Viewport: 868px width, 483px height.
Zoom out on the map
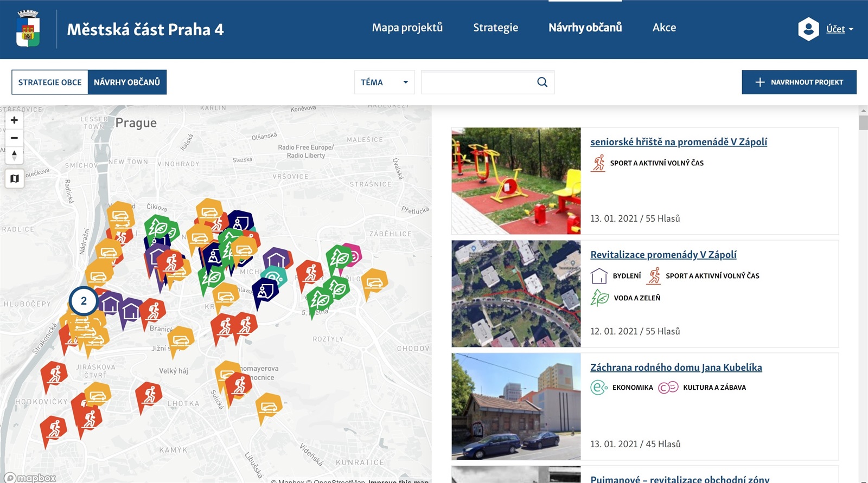(15, 138)
